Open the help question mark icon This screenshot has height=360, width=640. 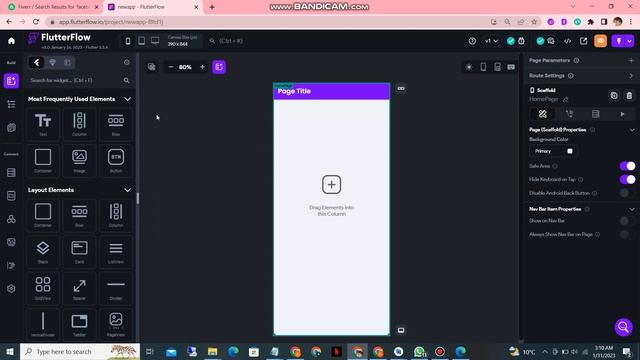472,41
